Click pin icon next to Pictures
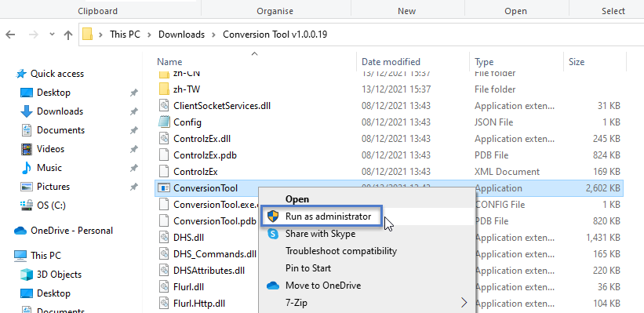The width and height of the screenshot is (644, 313). click(133, 187)
